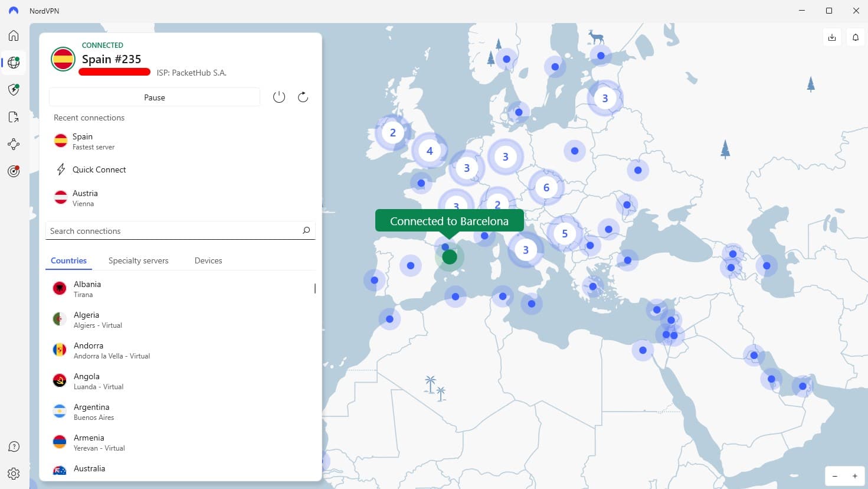Open the Help question mark icon
Image resolution: width=868 pixels, height=489 pixels.
pyautogui.click(x=14, y=446)
